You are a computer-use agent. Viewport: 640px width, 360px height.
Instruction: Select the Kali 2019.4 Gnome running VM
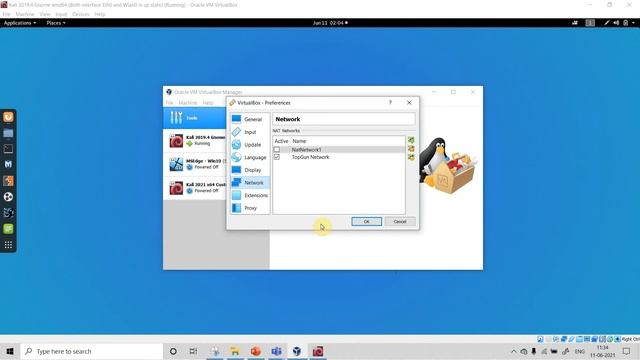click(x=194, y=141)
